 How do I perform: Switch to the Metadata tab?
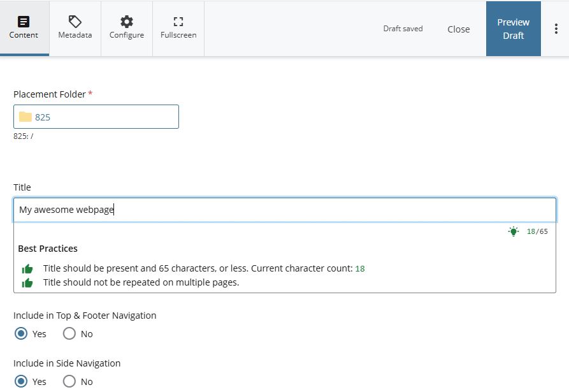75,28
